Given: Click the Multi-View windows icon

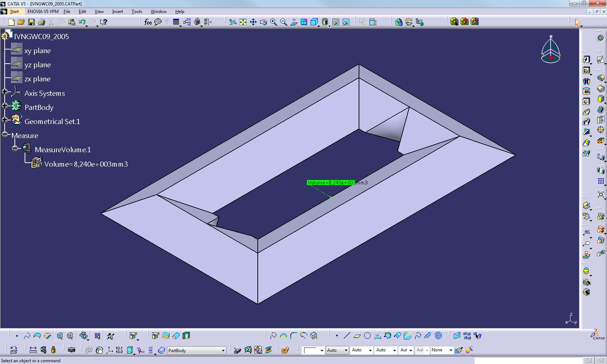Looking at the screenshot, I should (x=304, y=22).
